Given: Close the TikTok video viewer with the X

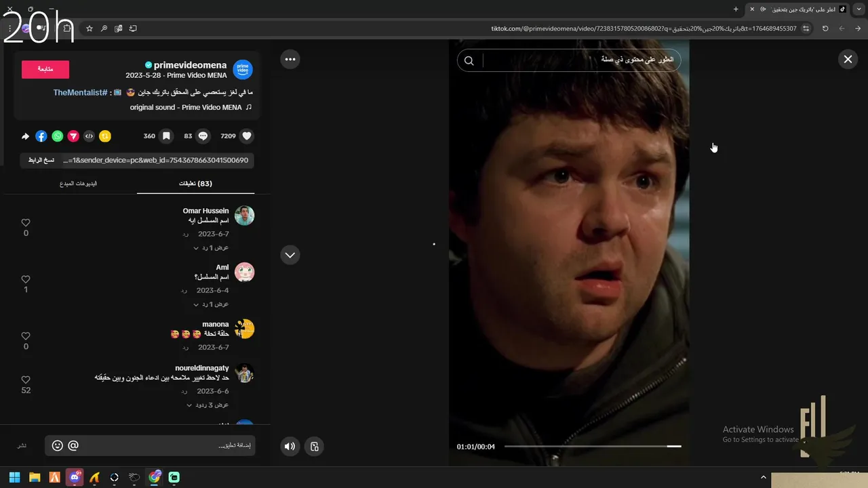Looking at the screenshot, I should 848,60.
